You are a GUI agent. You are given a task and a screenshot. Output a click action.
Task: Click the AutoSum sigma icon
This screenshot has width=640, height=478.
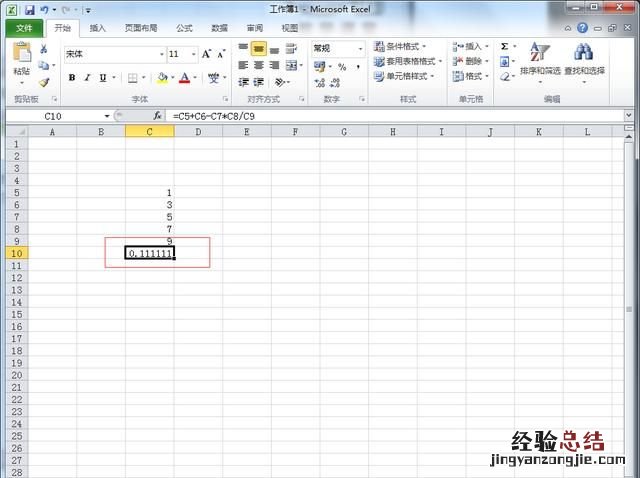click(x=504, y=46)
